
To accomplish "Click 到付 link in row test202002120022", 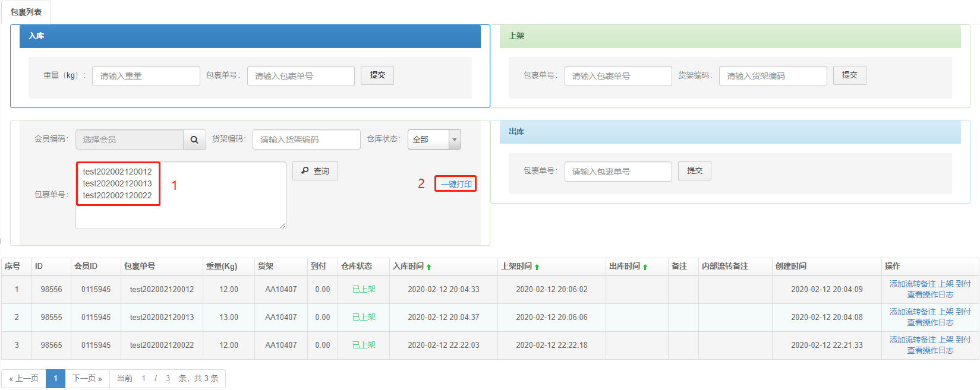I will coord(963,340).
